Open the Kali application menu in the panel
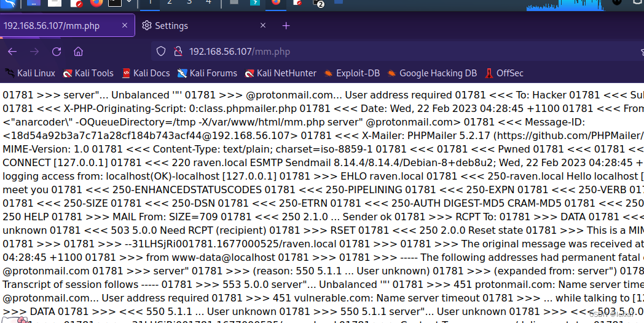This screenshot has height=323, width=644. point(9,3)
